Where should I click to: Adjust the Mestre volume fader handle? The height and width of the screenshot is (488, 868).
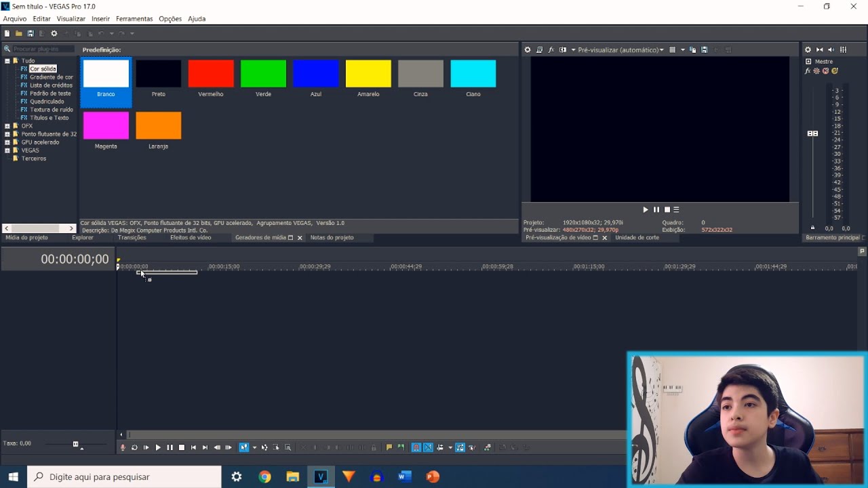(812, 134)
